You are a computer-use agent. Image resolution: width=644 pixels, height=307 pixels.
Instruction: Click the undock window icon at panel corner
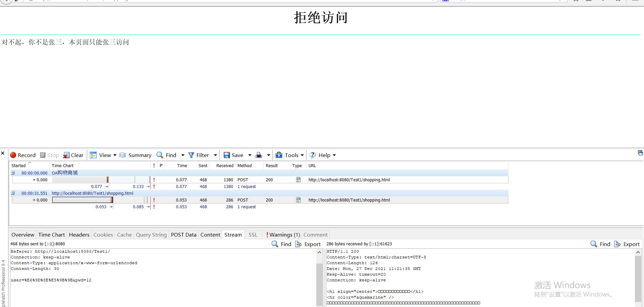(x=640, y=153)
